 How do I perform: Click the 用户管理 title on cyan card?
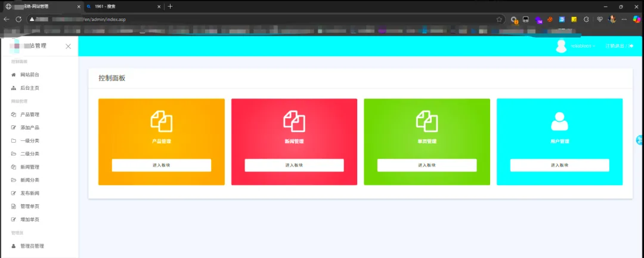559,141
